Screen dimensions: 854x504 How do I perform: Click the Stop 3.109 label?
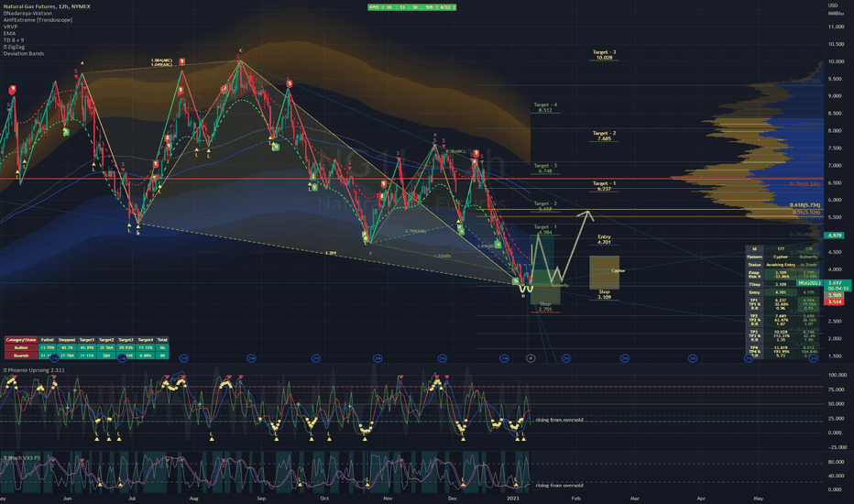pos(604,294)
